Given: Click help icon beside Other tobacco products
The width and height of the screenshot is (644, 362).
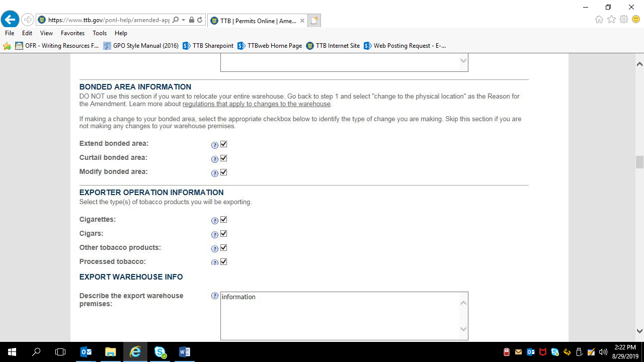Looking at the screenshot, I should pos(215,249).
